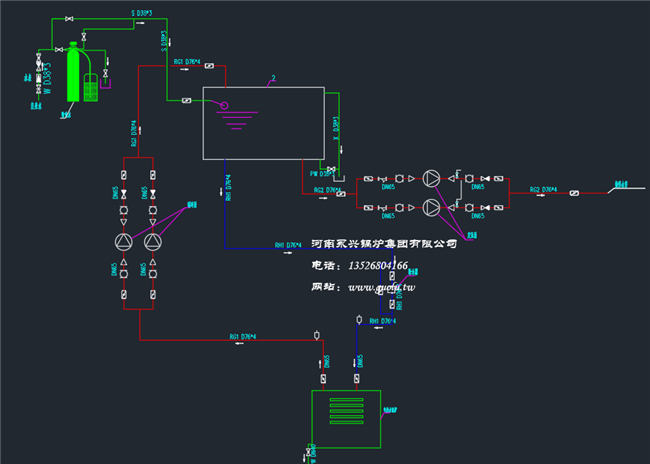Screen dimensions: 650x464
Task: Select the right pump in the vertical pair
Action: pyautogui.click(x=153, y=242)
